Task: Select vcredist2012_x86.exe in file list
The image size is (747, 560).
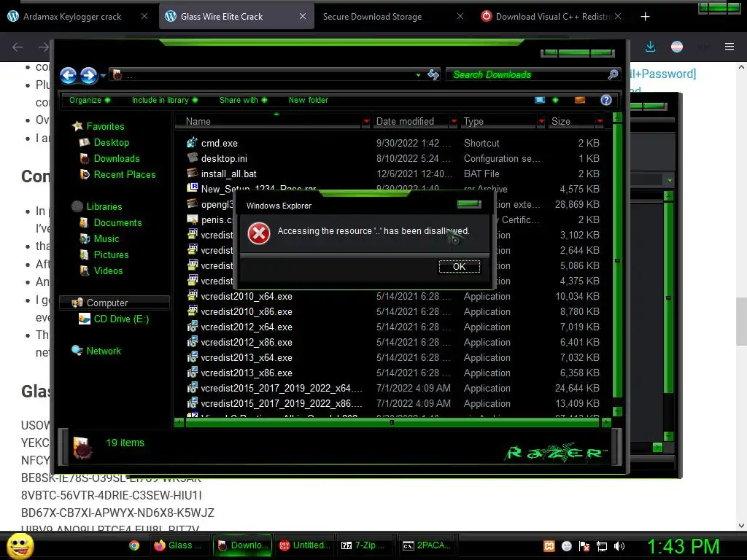Action: tap(247, 343)
